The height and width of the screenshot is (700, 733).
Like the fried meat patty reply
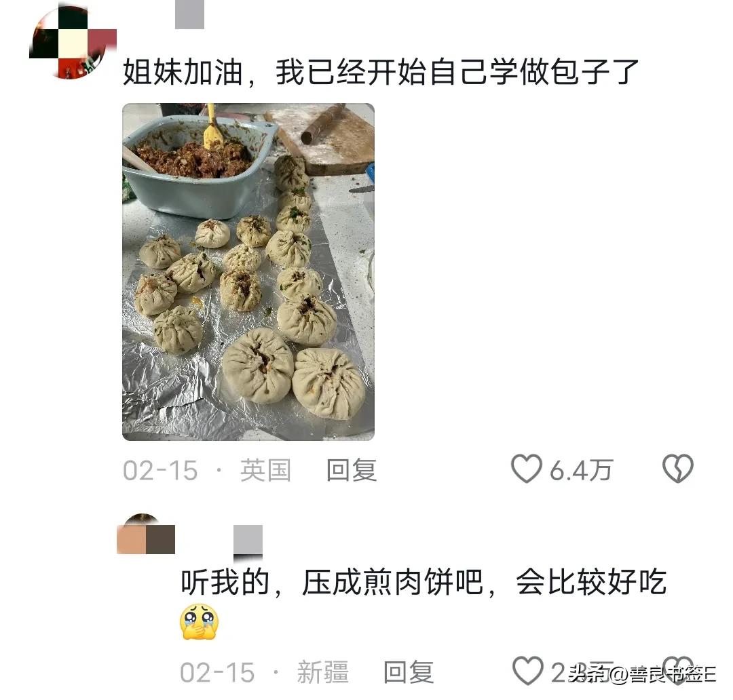coord(528,671)
